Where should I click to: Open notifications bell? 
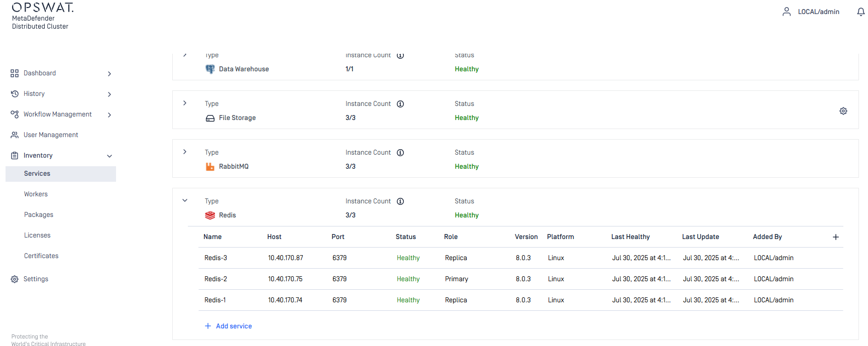click(x=860, y=12)
